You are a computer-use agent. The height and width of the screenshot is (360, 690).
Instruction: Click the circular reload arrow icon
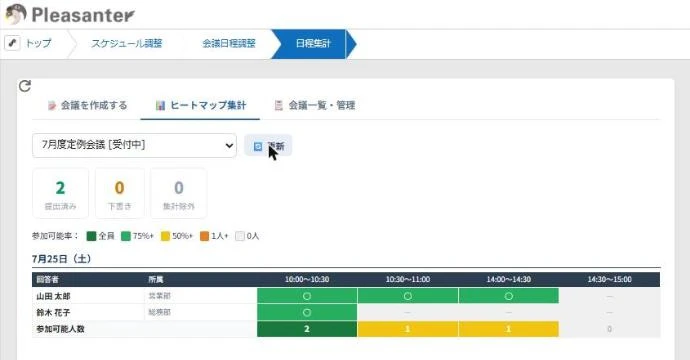[x=25, y=86]
